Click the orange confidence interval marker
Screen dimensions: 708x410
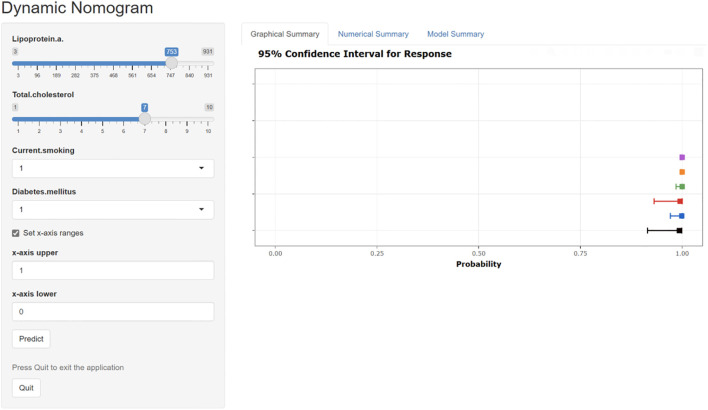click(682, 172)
